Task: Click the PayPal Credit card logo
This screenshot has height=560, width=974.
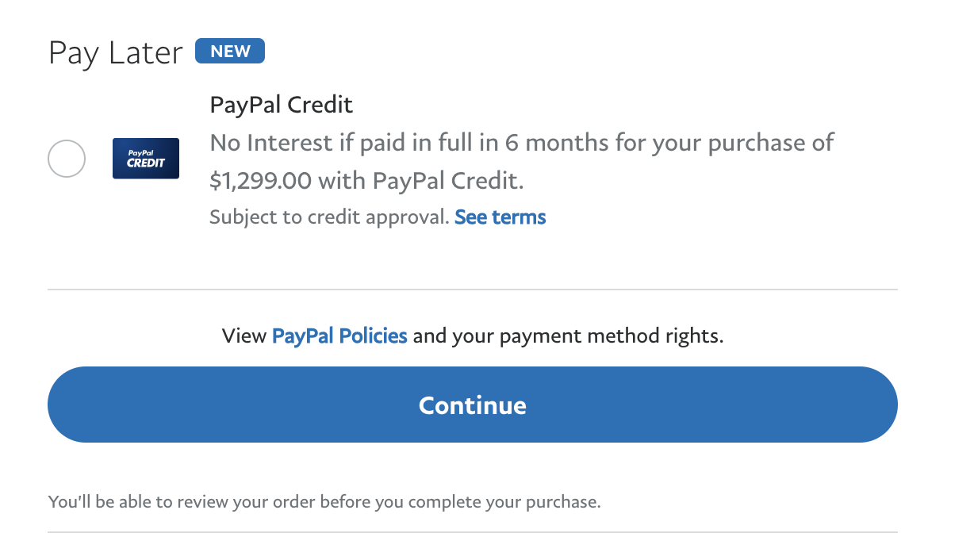Action: click(x=146, y=159)
